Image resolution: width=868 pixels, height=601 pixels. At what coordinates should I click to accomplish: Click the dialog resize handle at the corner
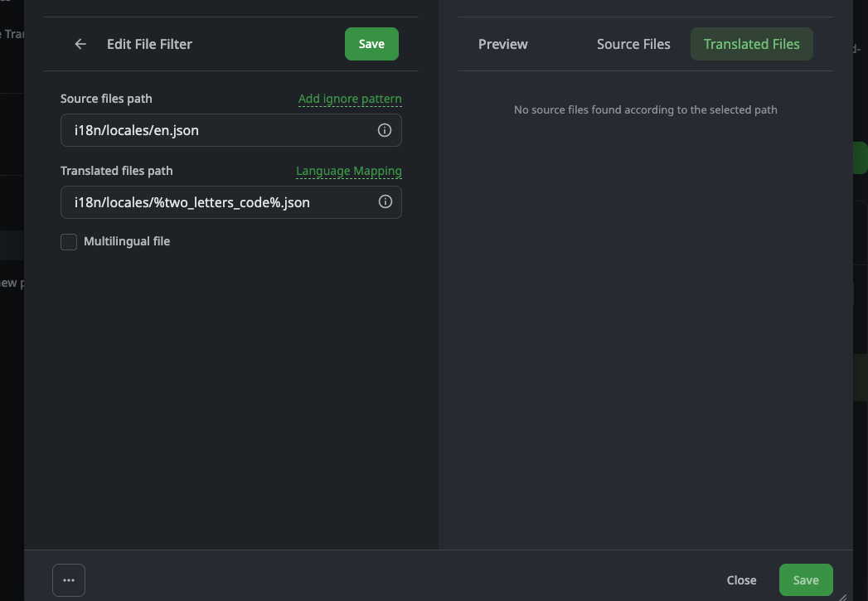tap(842, 597)
